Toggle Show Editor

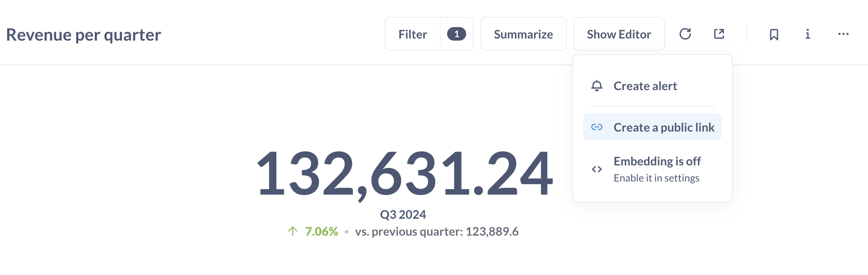pyautogui.click(x=619, y=34)
